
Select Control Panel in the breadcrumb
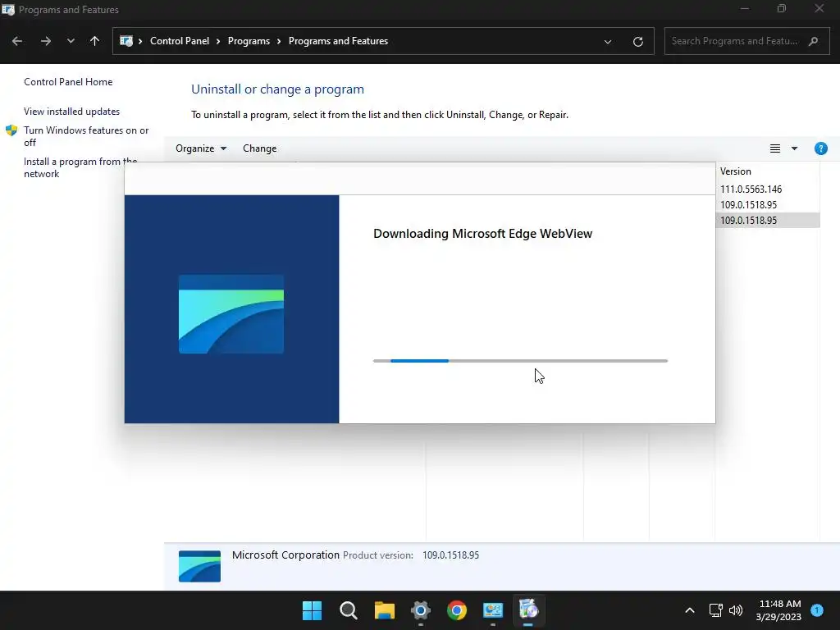tap(180, 41)
